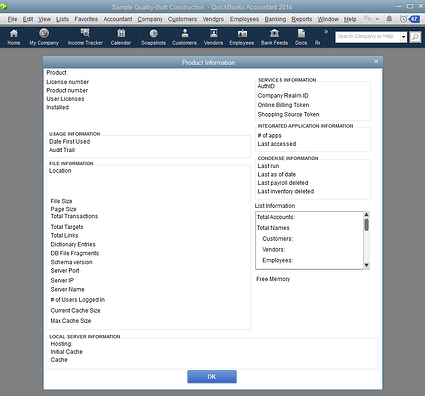Screen dimensions: 425x396
Task: Open the search scope dropdown arrow
Action: pos(403,37)
